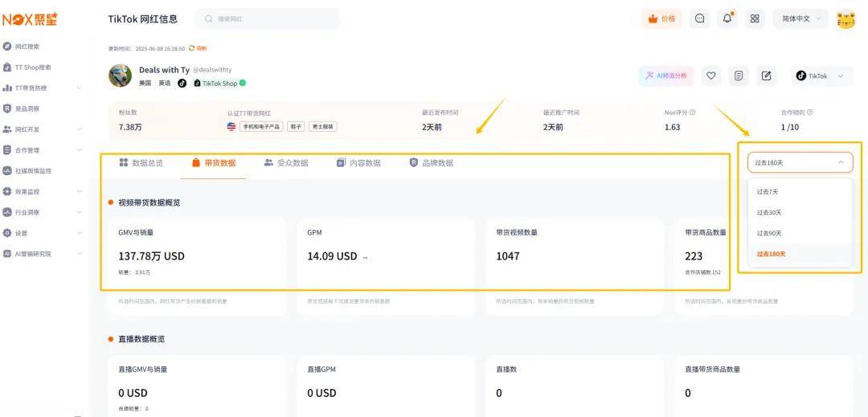
Task: Select 过去7天 option
Action: [800, 192]
